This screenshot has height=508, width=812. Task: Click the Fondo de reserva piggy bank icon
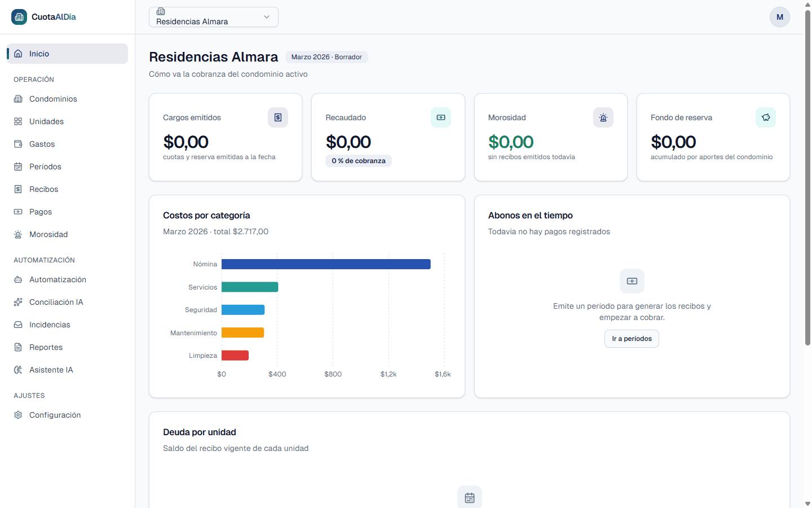point(766,117)
